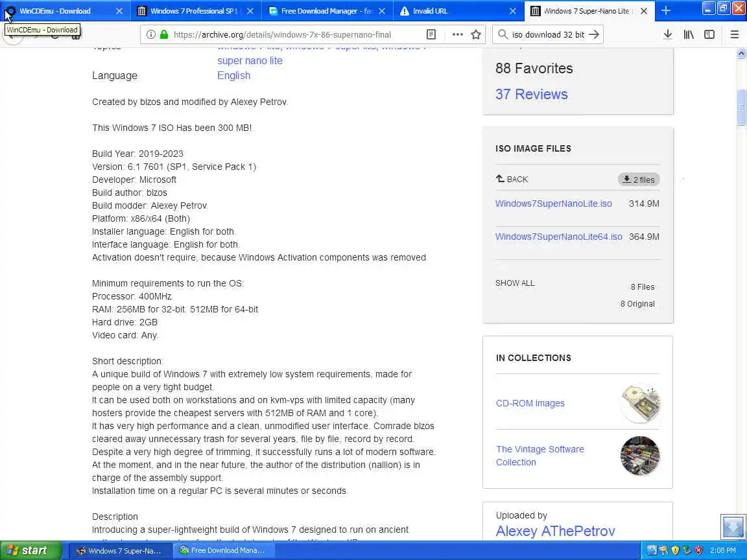This screenshot has width=747, height=560.
Task: Open the 37 Reviews link
Action: click(x=532, y=94)
